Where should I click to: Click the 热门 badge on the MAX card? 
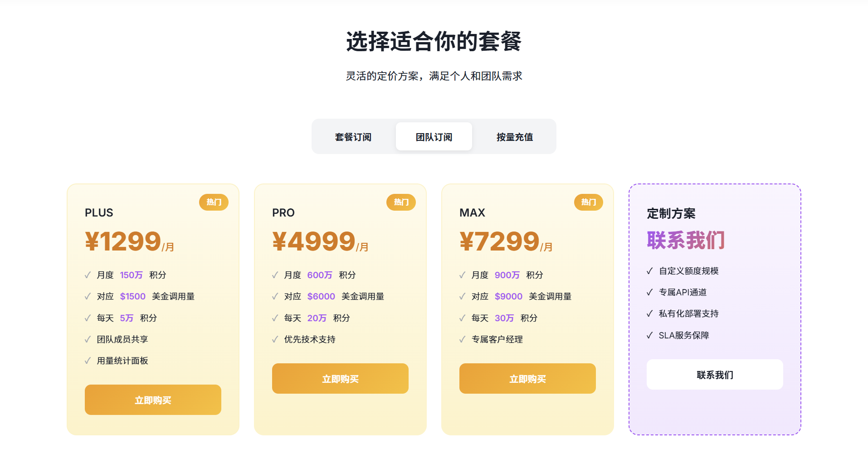click(x=588, y=202)
